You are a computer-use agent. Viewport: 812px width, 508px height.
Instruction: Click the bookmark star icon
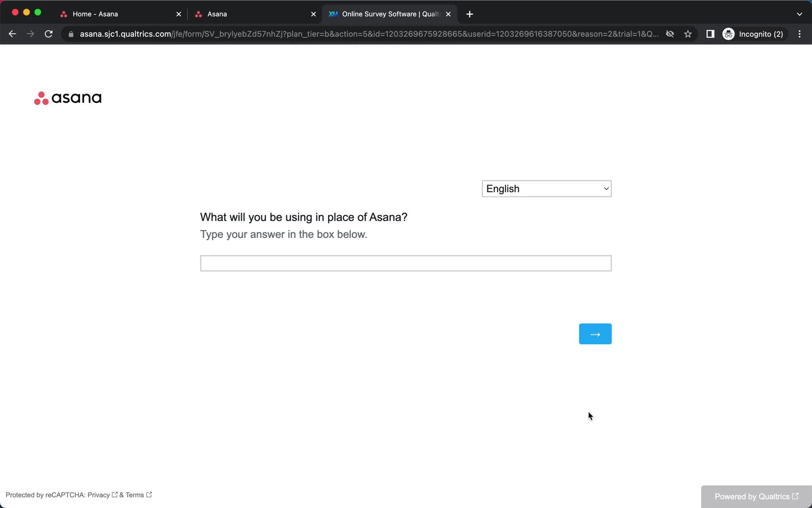point(688,34)
